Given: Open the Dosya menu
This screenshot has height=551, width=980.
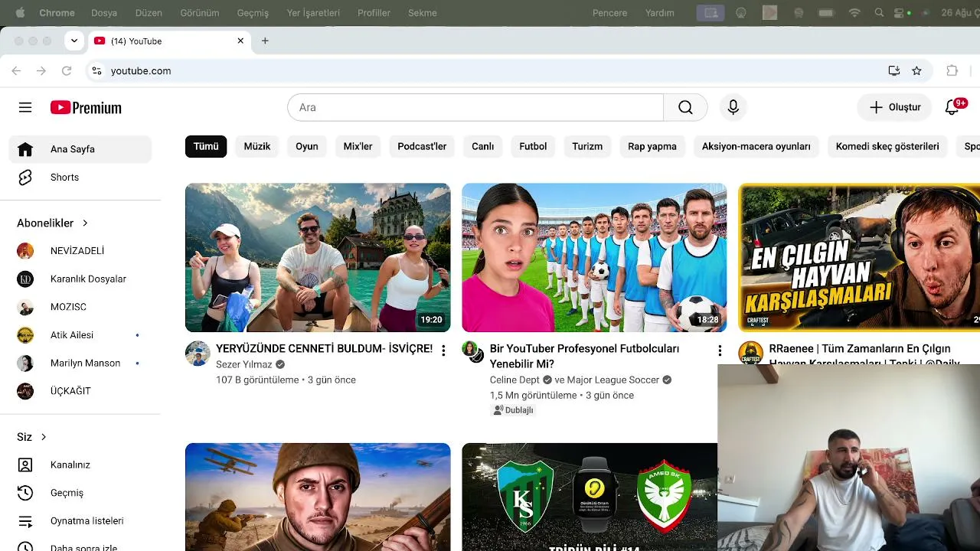Looking at the screenshot, I should point(104,13).
